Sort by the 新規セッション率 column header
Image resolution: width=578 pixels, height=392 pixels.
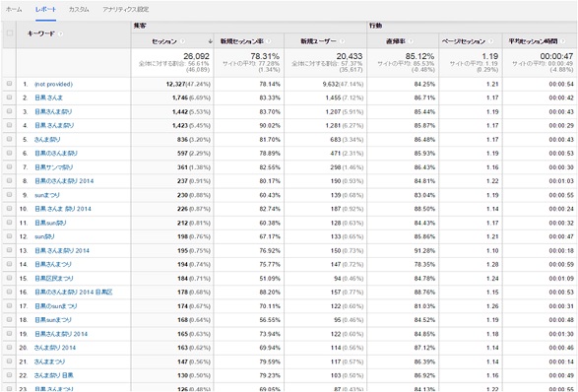(x=242, y=41)
